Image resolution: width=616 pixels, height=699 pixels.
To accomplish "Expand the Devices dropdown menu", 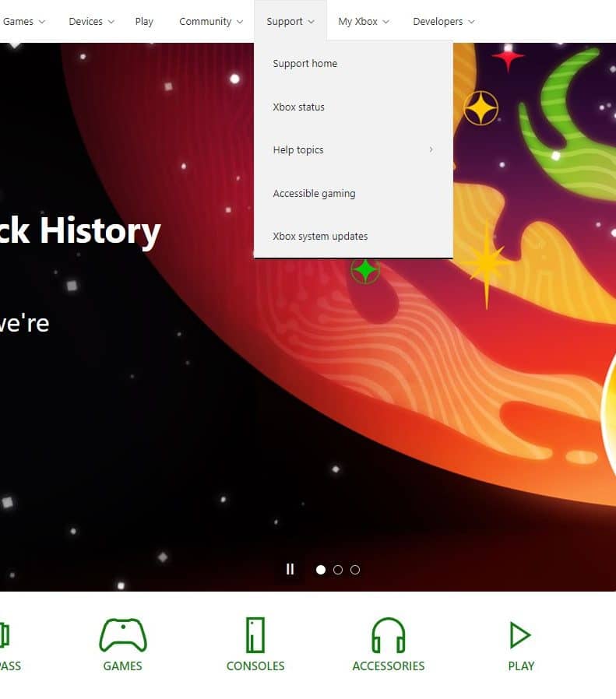I will [91, 21].
